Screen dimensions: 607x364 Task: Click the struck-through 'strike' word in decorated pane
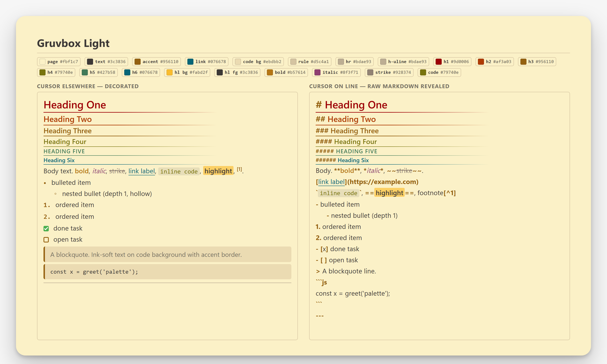tap(117, 171)
